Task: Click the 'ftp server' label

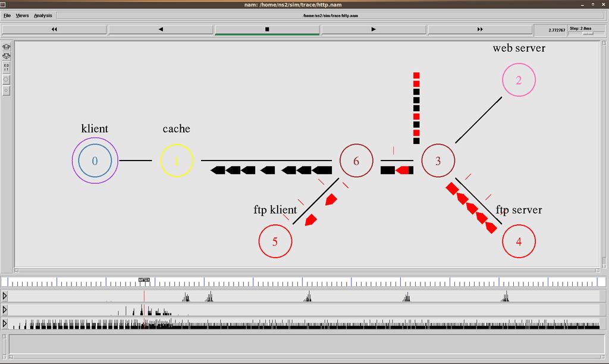Action: pos(519,210)
